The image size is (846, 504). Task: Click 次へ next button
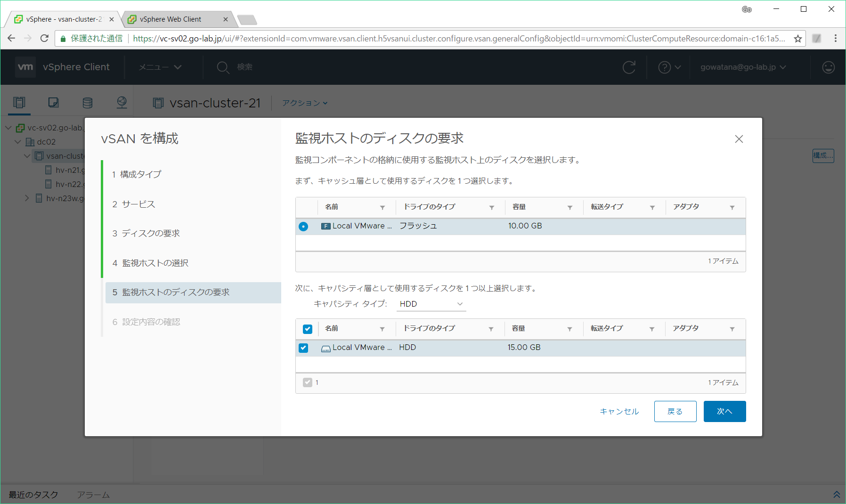point(724,411)
